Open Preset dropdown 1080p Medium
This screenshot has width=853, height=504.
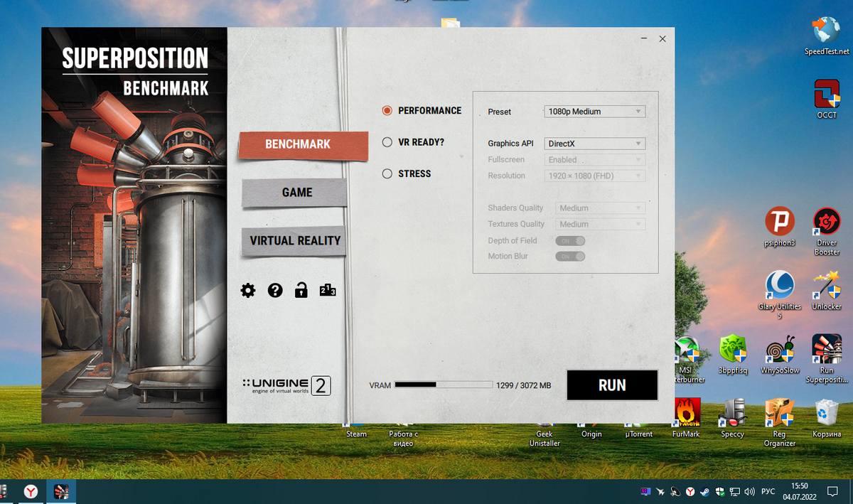pyautogui.click(x=594, y=112)
